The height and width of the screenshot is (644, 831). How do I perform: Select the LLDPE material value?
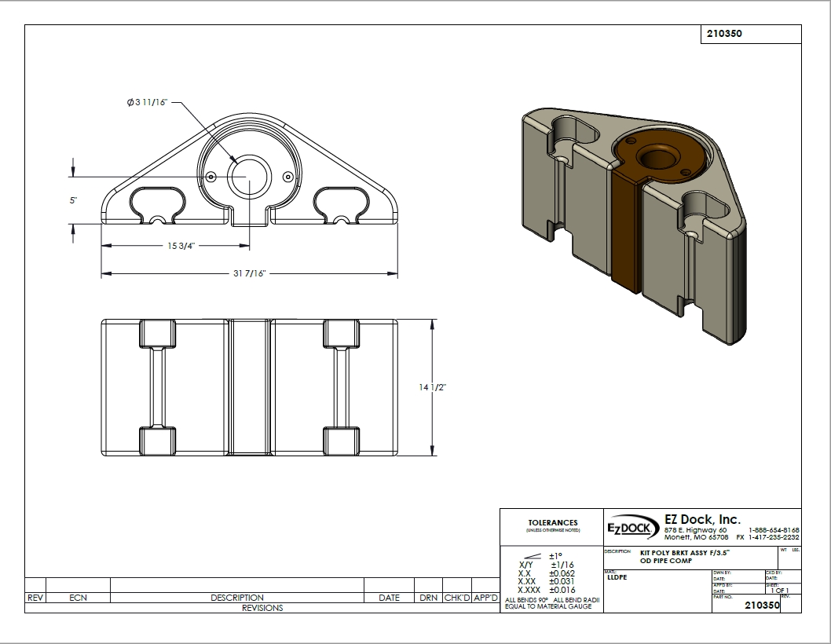click(x=617, y=577)
